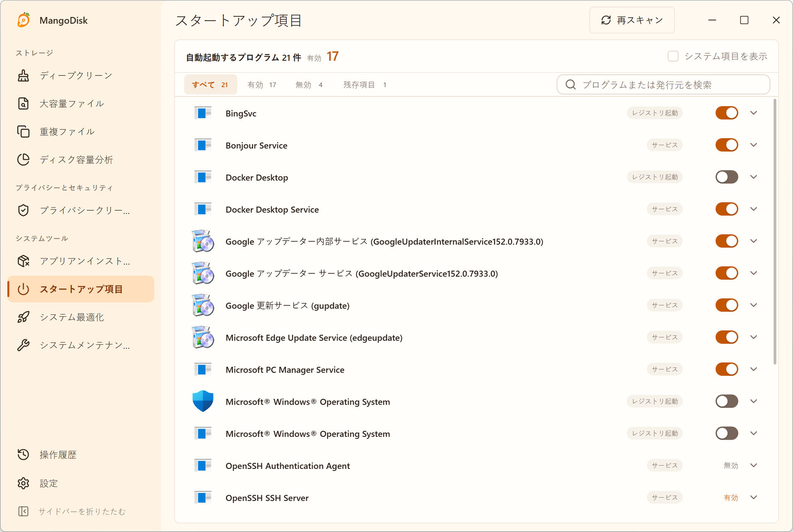Toggle Google 更新サービス (gupdate) switch
793x532 pixels.
727,305
